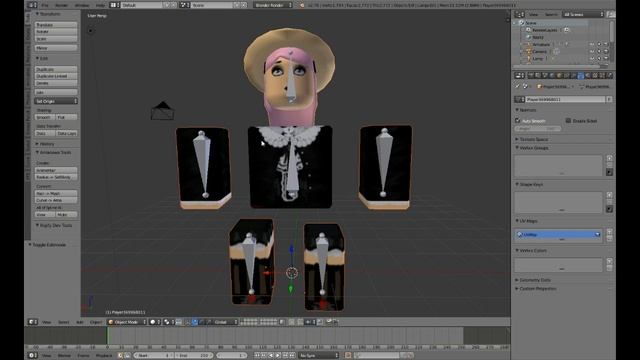Click the Translate button in the Transform panel
640x360 pixels.
[x=56, y=25]
